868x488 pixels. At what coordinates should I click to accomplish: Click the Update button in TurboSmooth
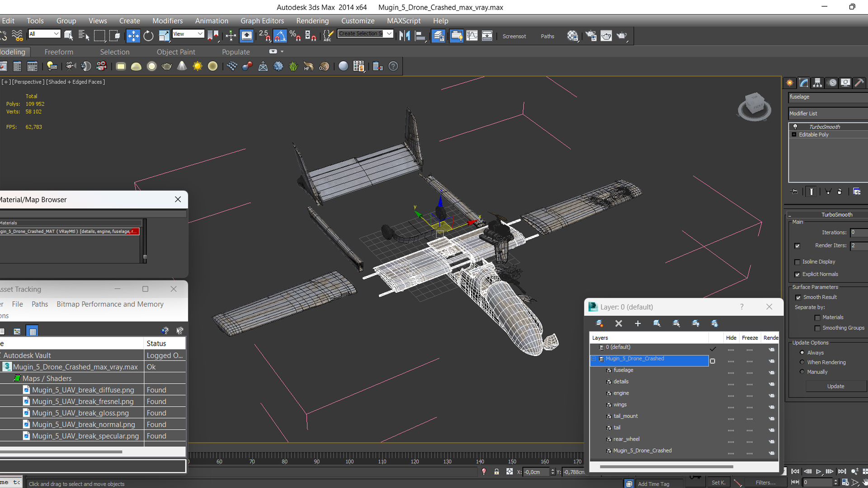[835, 386]
